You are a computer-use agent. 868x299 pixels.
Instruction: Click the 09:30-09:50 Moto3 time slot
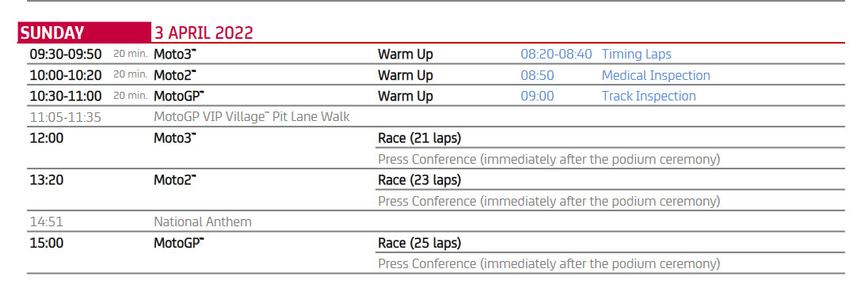click(65, 54)
